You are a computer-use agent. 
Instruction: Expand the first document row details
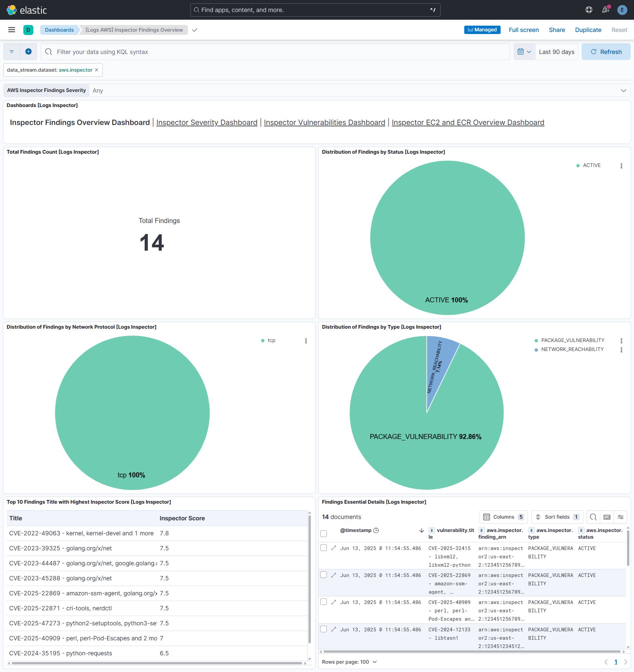pyautogui.click(x=334, y=548)
